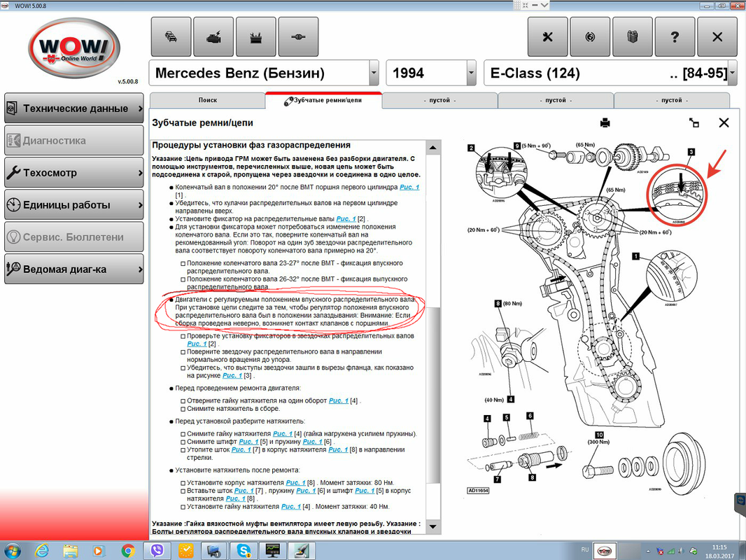This screenshot has width=746, height=560.
Task: Launch Chrome from taskbar
Action: coord(127,551)
